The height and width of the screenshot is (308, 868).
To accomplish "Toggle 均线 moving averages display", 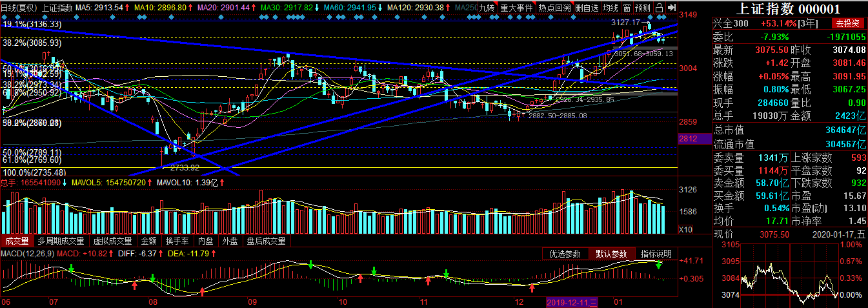I will 610,8.
